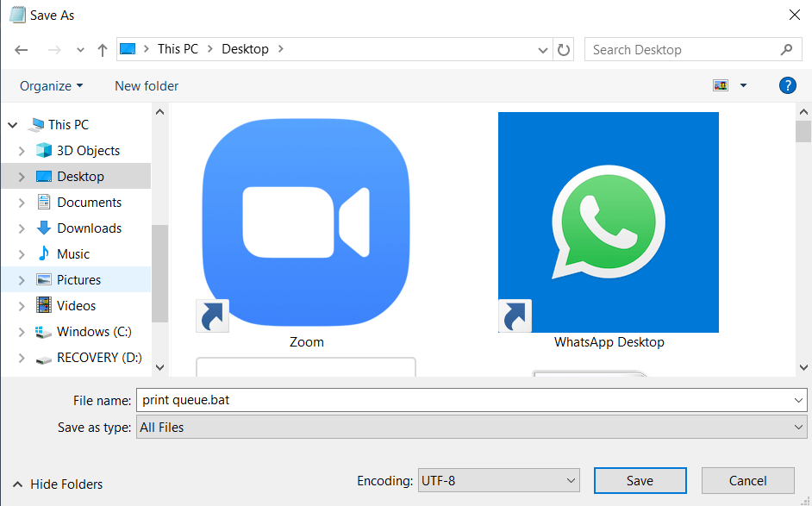The image size is (812, 506).
Task: Open the Save as type dropdown
Action: (472, 427)
